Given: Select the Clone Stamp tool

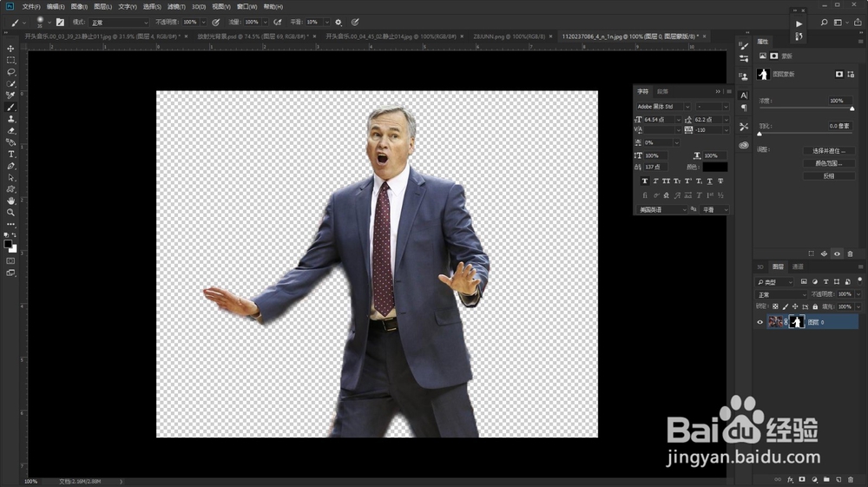Looking at the screenshot, I should tap(10, 119).
